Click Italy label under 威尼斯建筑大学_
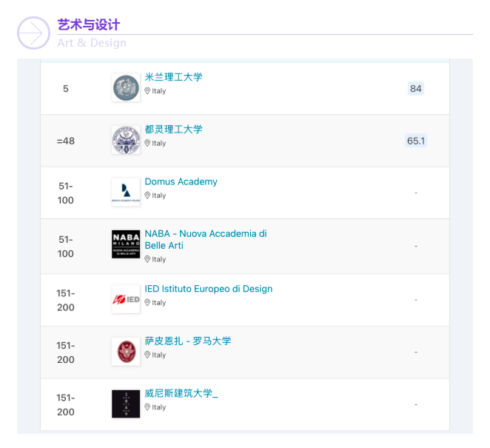Viewport: 490px width, 448px height. pos(158,407)
